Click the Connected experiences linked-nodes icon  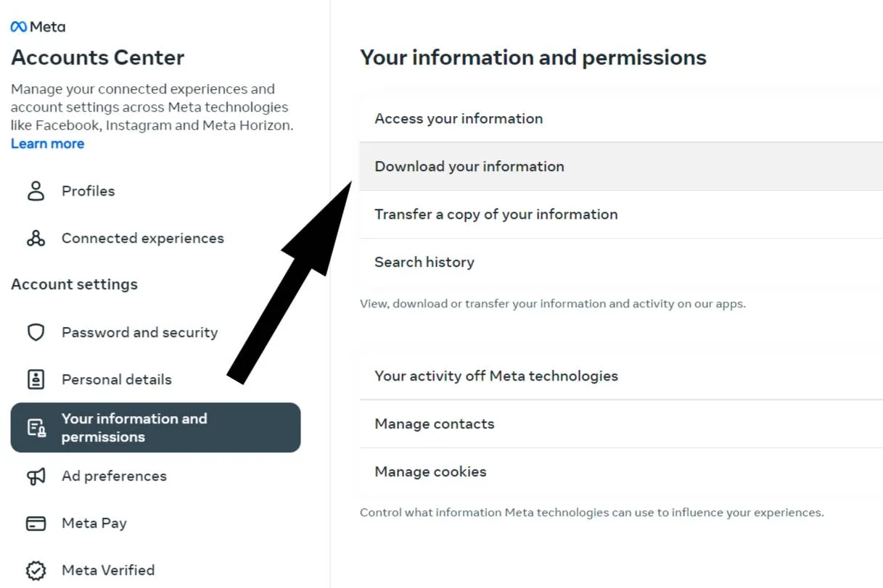click(x=35, y=238)
